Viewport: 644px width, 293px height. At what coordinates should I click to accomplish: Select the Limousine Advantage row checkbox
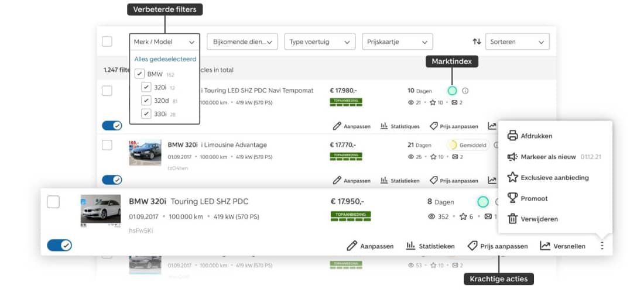tap(107, 145)
